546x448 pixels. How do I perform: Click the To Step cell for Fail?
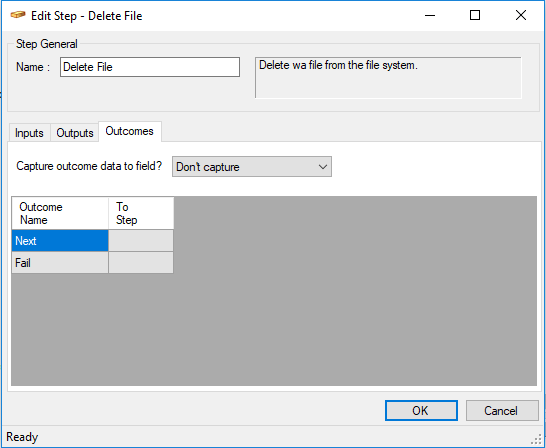[141, 262]
